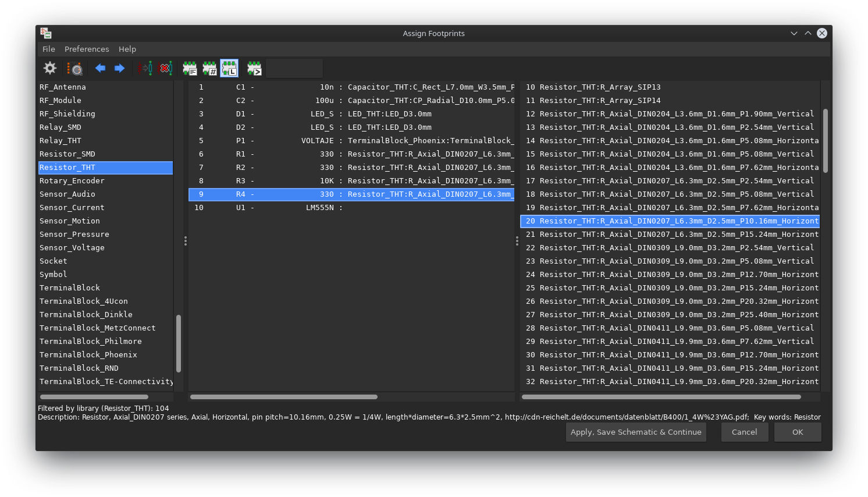
Task: Select the TerminalBlock_RND library
Action: tap(105, 368)
